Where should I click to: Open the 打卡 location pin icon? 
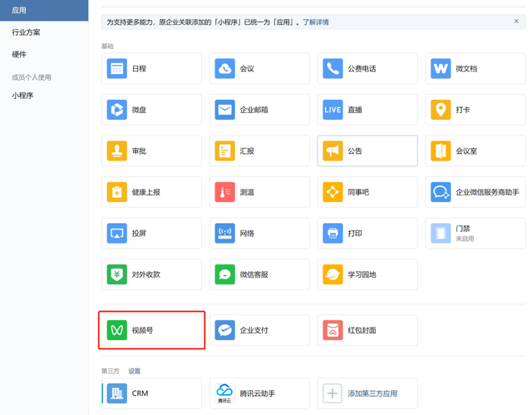point(441,110)
